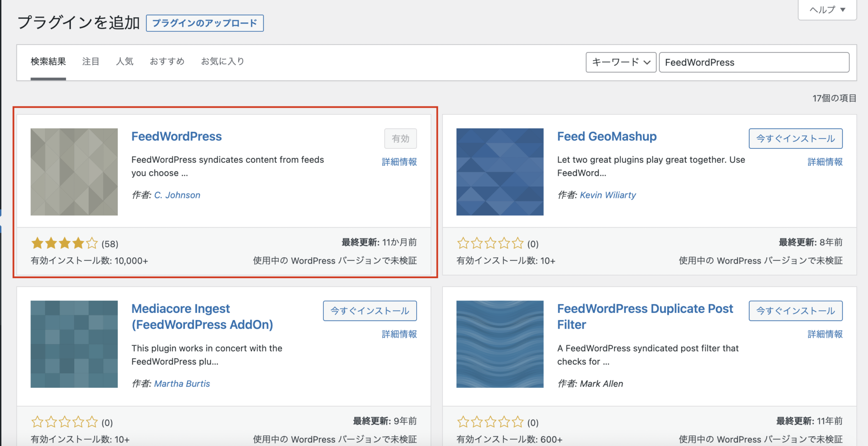Click the プラグインのアップロード button
Image resolution: width=868 pixels, height=446 pixels.
pos(205,23)
